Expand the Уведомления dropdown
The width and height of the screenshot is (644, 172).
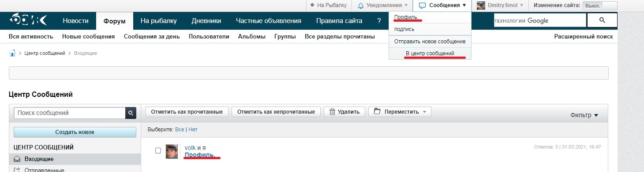(382, 6)
